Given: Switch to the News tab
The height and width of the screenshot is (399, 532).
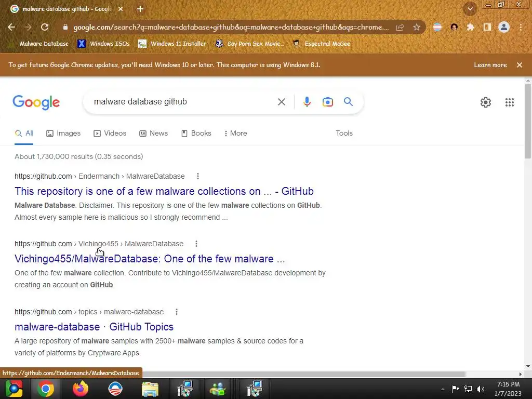Looking at the screenshot, I should (x=154, y=134).
